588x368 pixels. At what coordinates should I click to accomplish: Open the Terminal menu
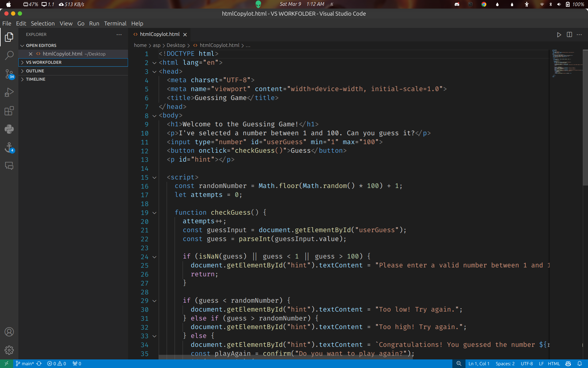pos(115,24)
